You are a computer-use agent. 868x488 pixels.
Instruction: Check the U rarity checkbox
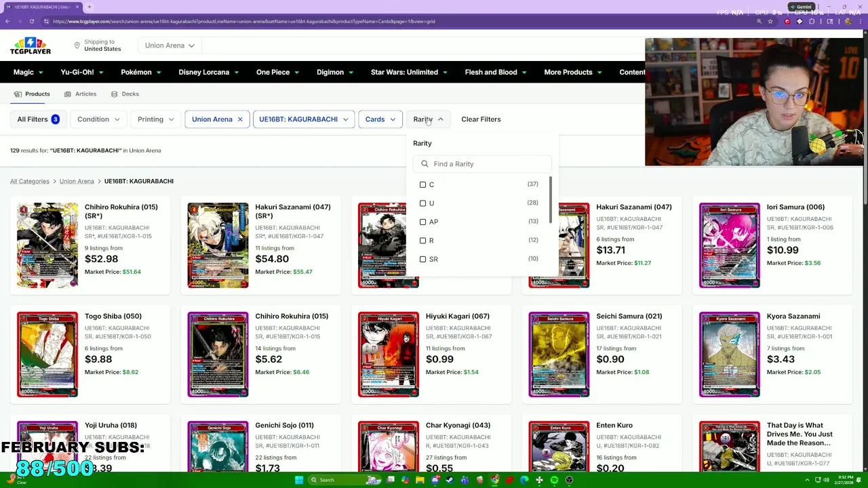tap(422, 203)
